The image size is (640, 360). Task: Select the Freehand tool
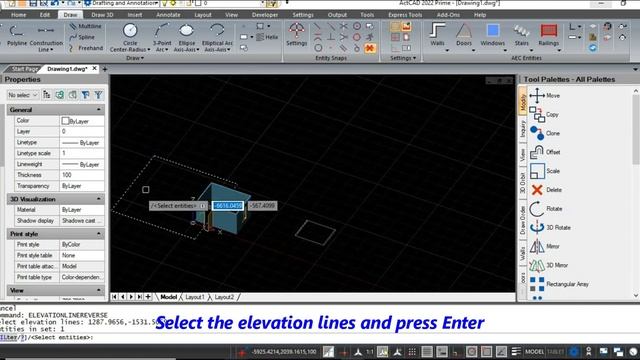pos(85,48)
